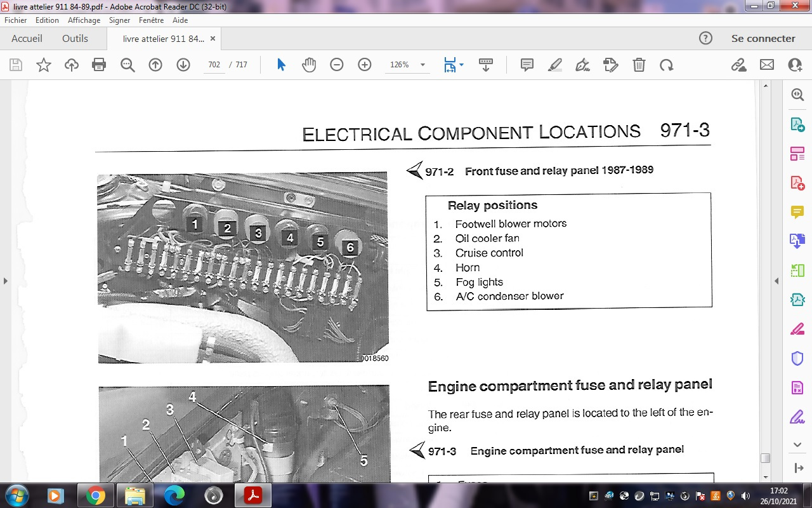Go to the next page

click(183, 65)
